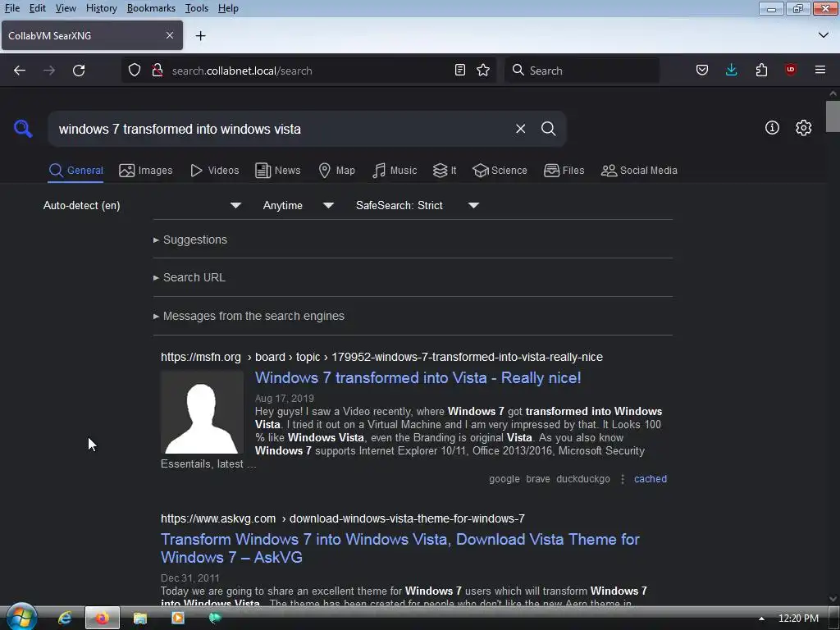Open the Tools menu
Screen dimensions: 840x630
(197, 8)
